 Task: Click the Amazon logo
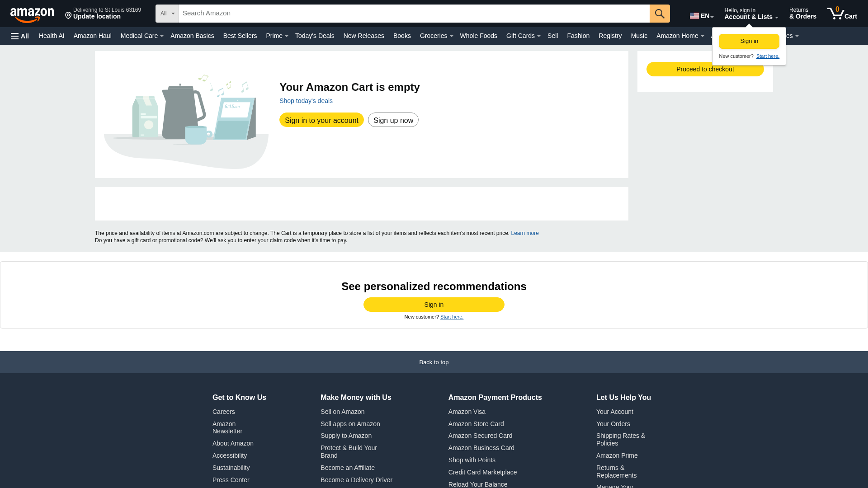click(32, 15)
